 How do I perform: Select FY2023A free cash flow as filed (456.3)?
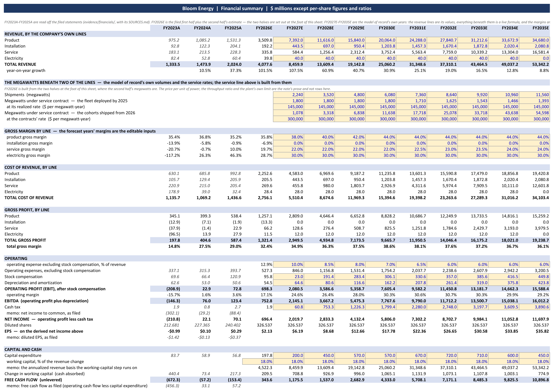[172, 386]
